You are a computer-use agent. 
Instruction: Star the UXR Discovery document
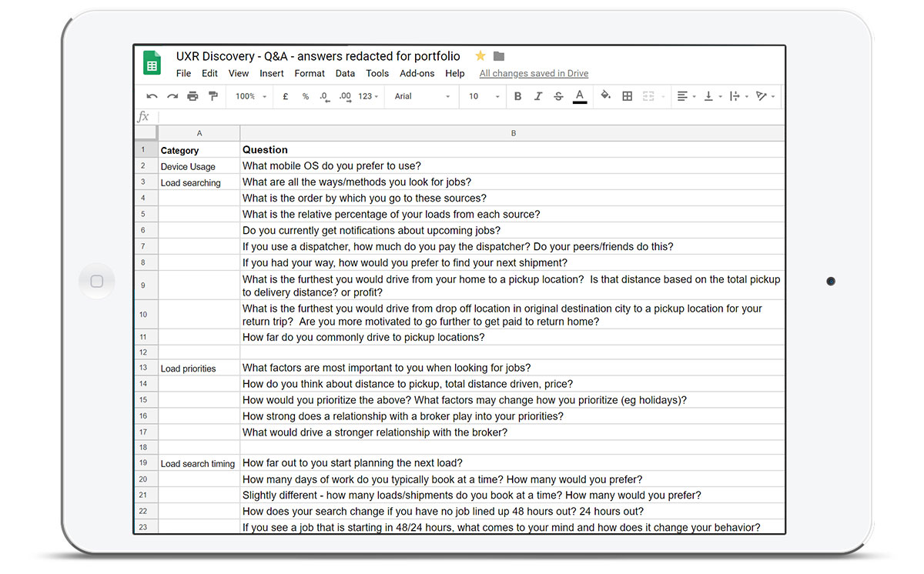(x=480, y=56)
